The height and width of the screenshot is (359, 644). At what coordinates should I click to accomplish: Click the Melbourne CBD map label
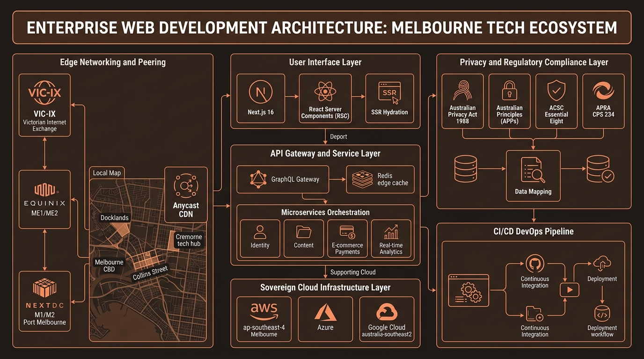point(109,266)
